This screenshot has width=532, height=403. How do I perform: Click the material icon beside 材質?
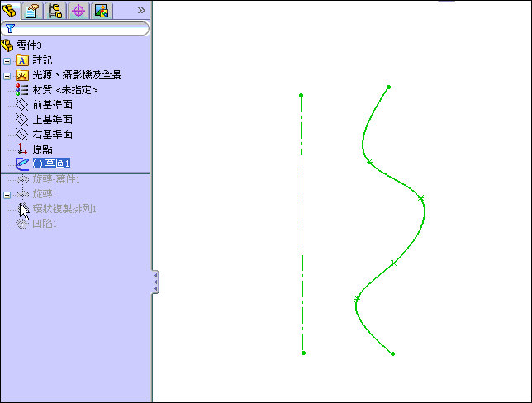point(22,90)
